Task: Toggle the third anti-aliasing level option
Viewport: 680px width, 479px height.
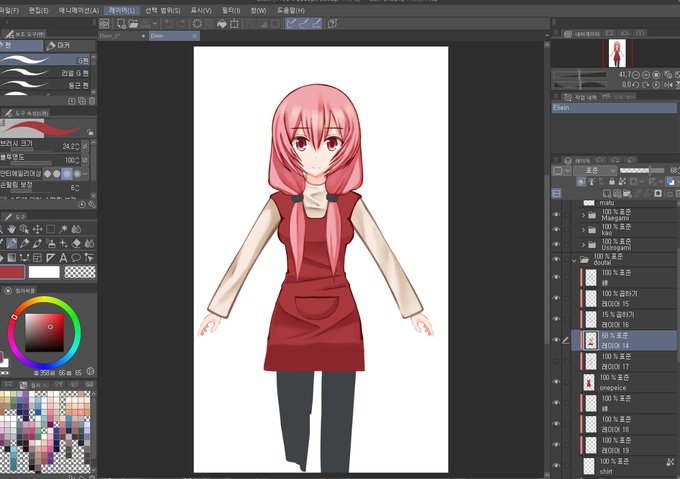Action: (x=67, y=174)
